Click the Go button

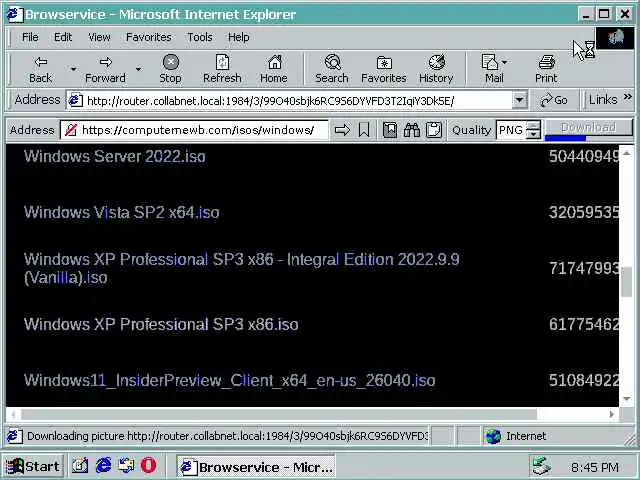[x=554, y=100]
